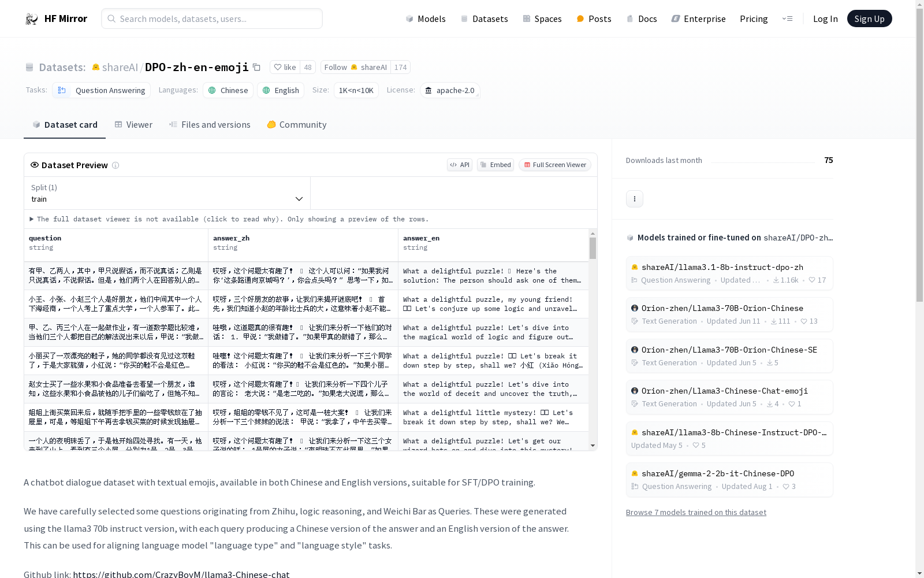The height and width of the screenshot is (578, 924).
Task: Open the navigation overflow menu icon
Action: pos(787,18)
